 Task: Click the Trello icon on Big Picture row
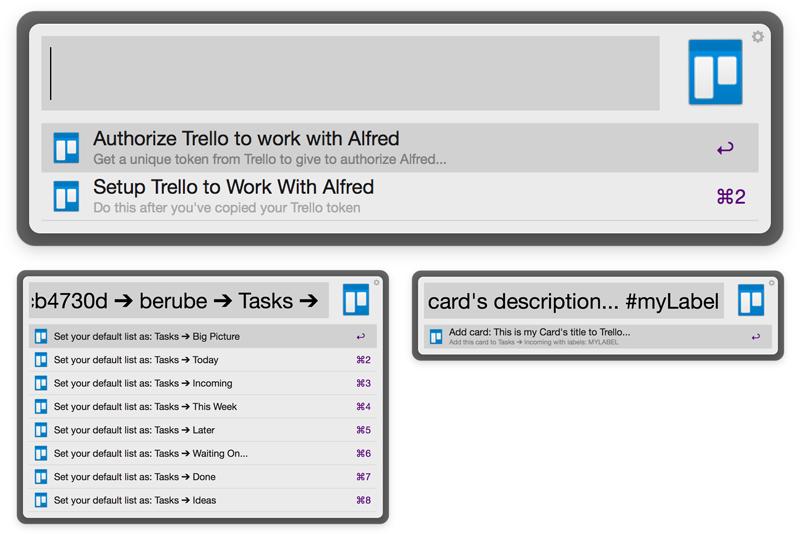(x=41, y=337)
